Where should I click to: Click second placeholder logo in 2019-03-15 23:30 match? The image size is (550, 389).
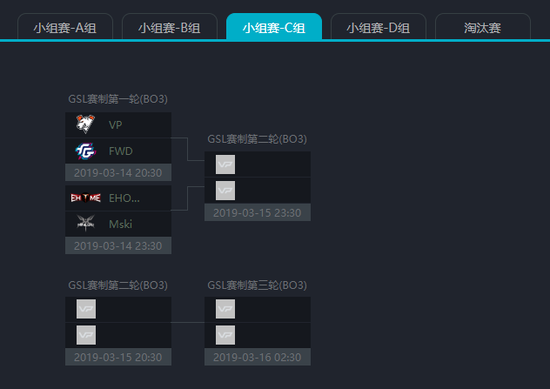pos(225,190)
